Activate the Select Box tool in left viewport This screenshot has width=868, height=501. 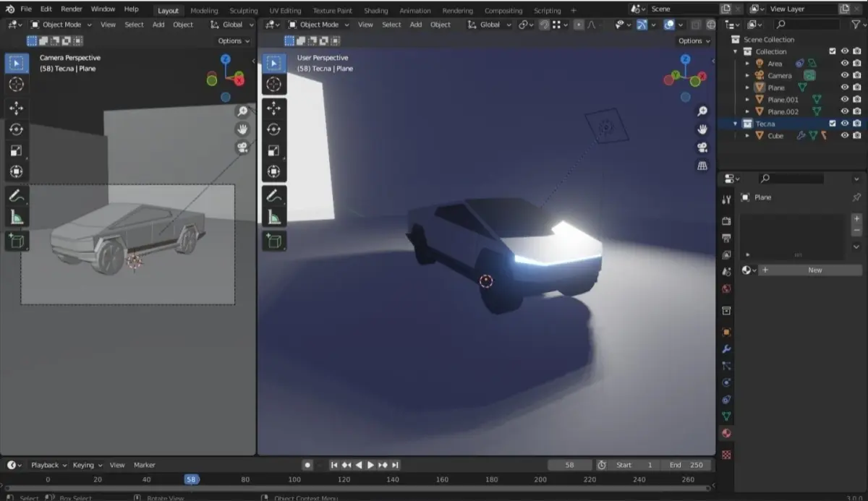pos(16,63)
